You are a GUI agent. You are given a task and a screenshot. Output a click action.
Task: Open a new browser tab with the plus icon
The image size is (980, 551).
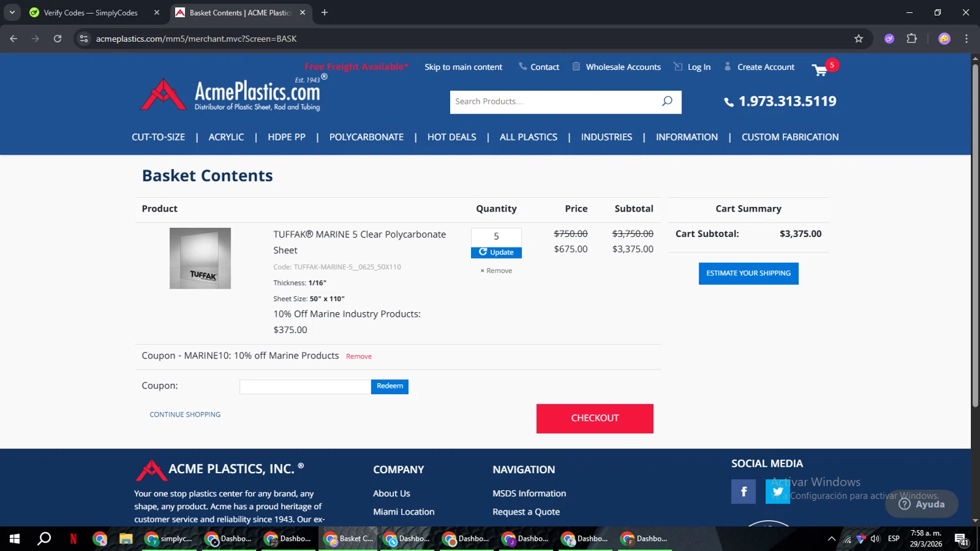pos(325,12)
